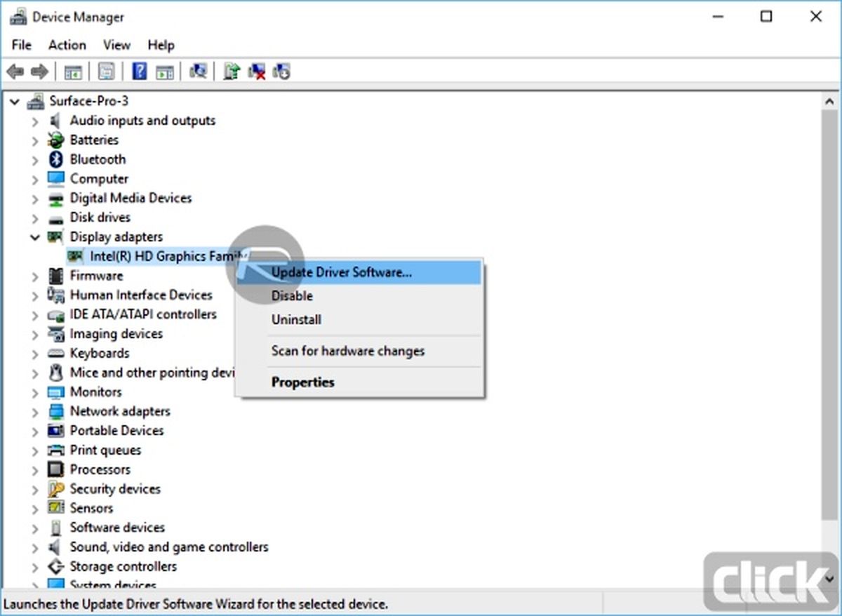The image size is (842, 616).
Task: Expand the Monitors branch
Action: point(35,392)
